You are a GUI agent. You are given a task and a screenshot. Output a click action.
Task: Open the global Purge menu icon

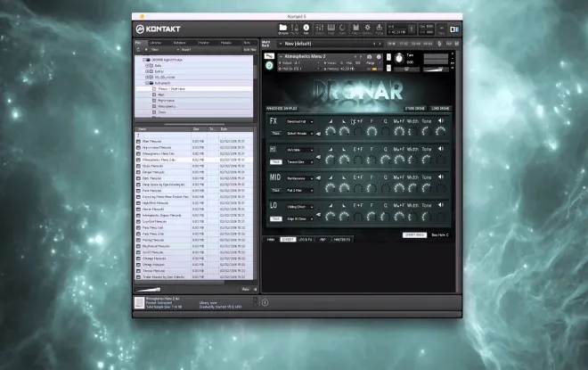[x=380, y=29]
